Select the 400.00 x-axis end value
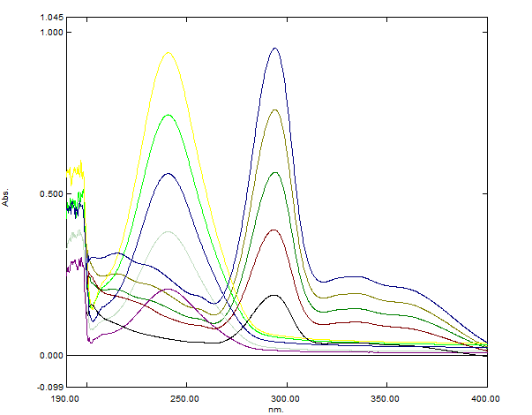Viewport: 532px width, 415px height. tap(487, 398)
